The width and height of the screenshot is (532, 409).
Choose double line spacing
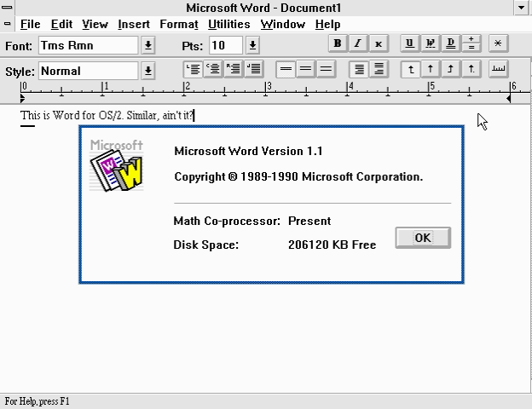(326, 69)
